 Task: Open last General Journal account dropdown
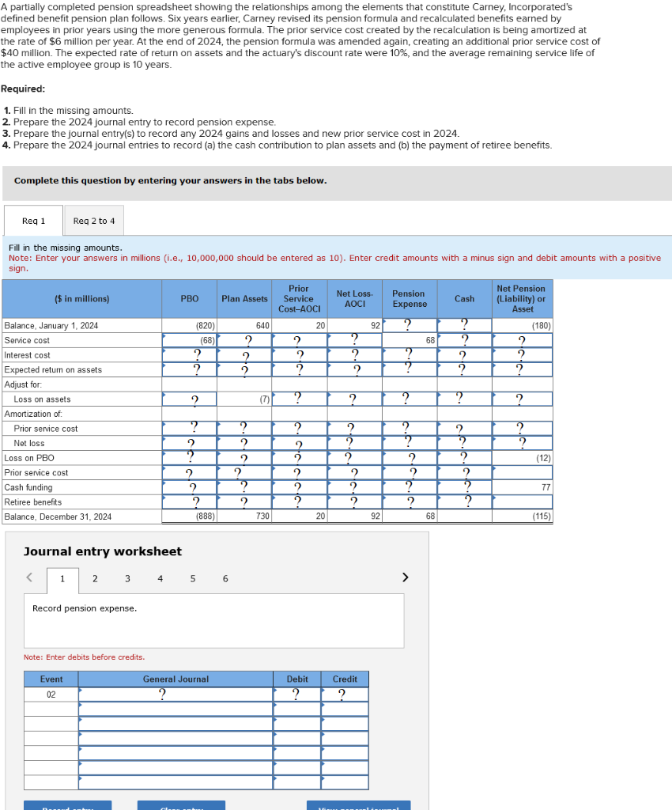[x=176, y=782]
